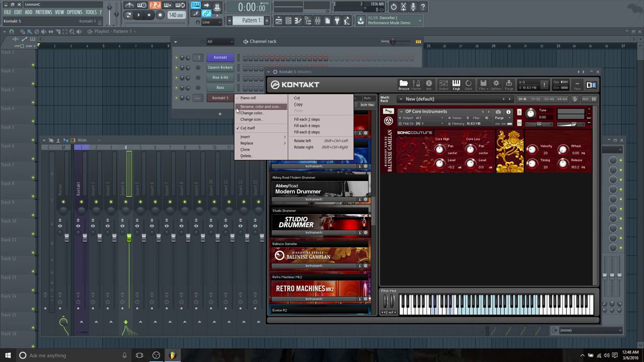Viewport: 644px width, 362px height.
Task: Click the settings gear on Retro Machines library
Action: click(x=366, y=299)
